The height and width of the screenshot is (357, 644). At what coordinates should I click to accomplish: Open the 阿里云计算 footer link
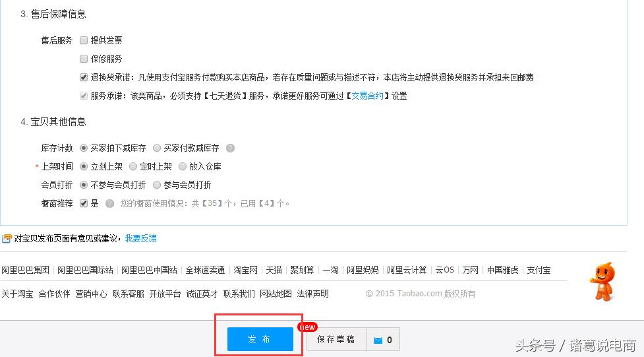click(407, 270)
